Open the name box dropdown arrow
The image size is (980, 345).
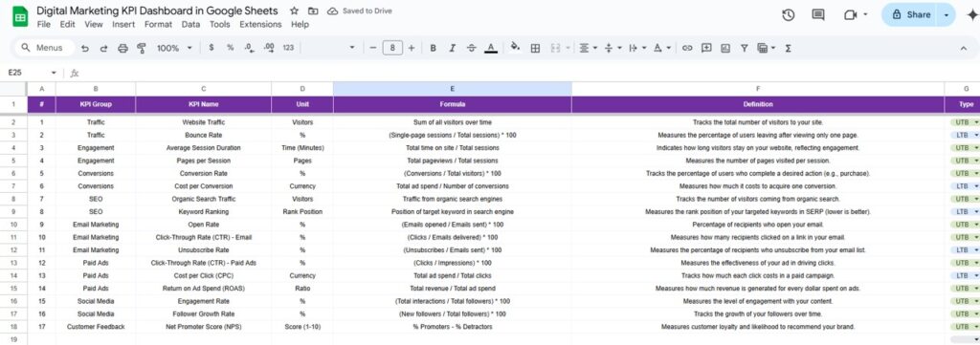(54, 73)
